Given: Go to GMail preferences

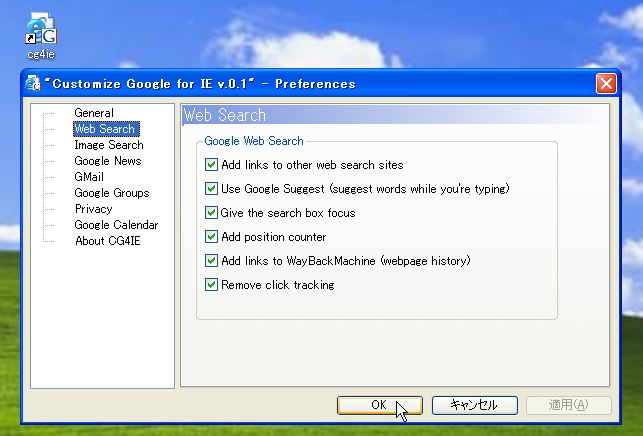Looking at the screenshot, I should (89, 177).
